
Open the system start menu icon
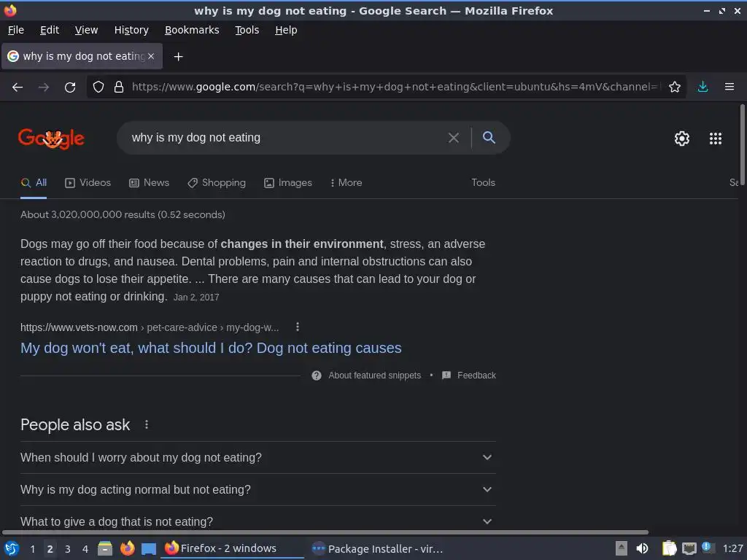tap(12, 548)
